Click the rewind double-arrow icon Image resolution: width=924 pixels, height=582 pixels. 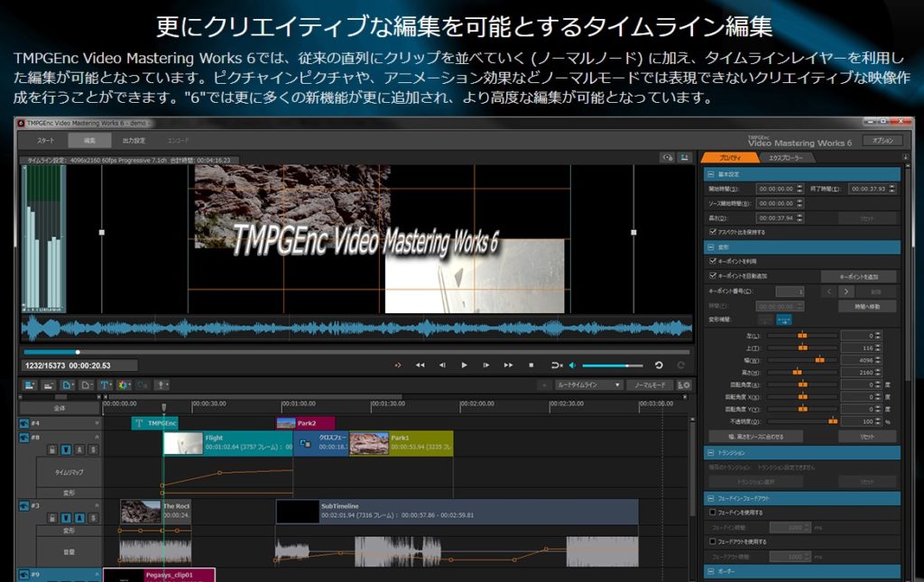[420, 365]
